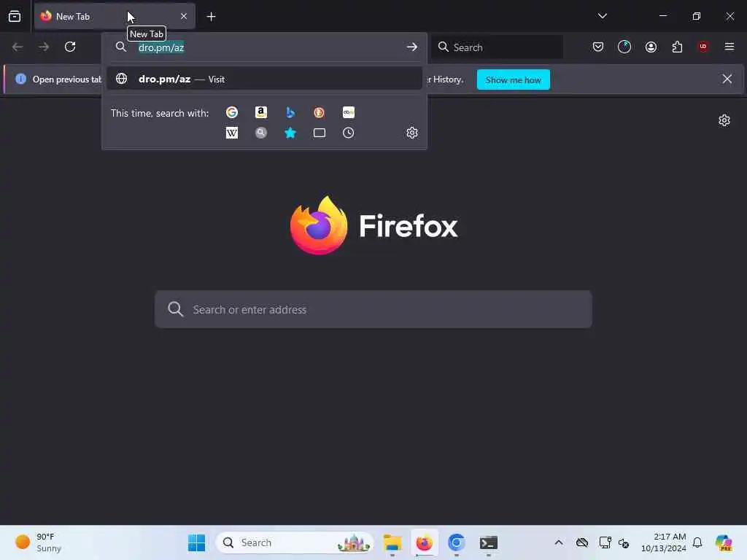Screen dimensions: 747x560
Task: Visit the dro.pm/az suggestion
Action: (264, 79)
